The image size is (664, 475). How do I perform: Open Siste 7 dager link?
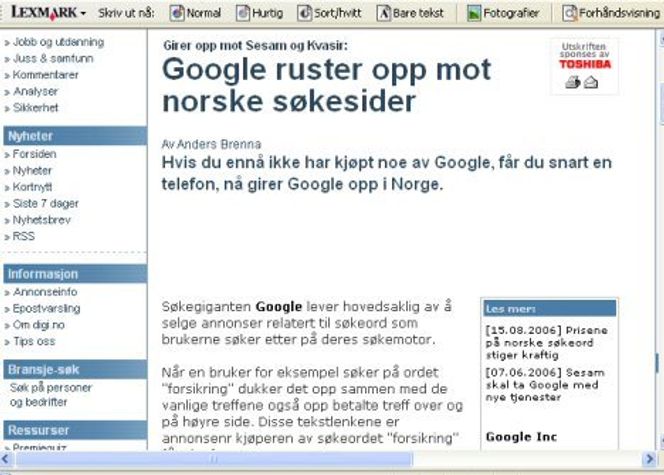tap(46, 204)
